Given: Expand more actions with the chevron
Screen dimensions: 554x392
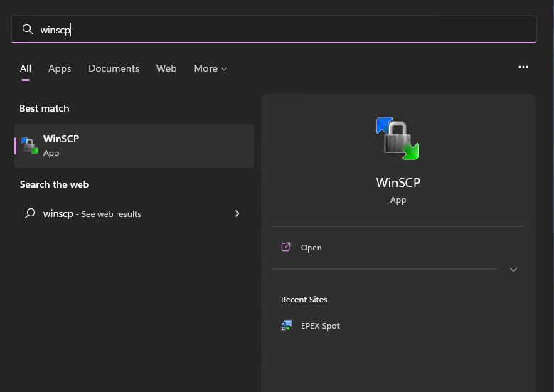Looking at the screenshot, I should [x=513, y=270].
